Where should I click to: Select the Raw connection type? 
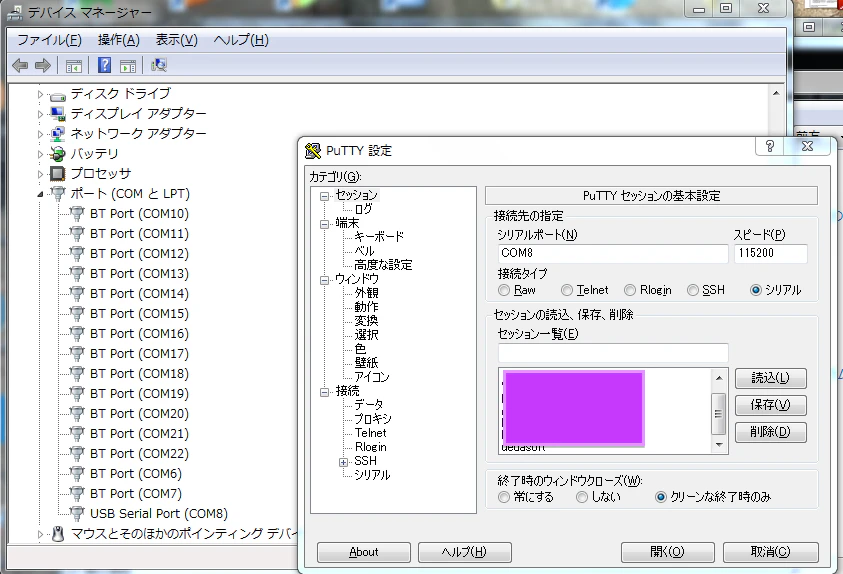tap(504, 290)
